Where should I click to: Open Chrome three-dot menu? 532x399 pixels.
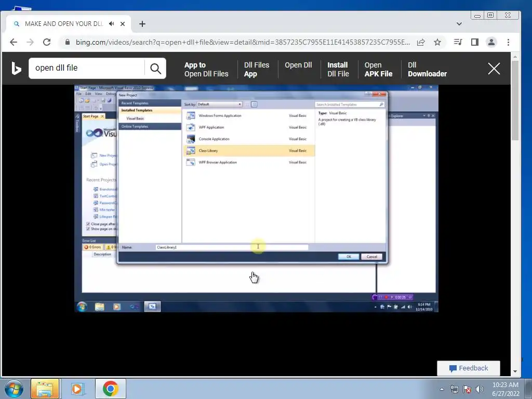pyautogui.click(x=508, y=42)
